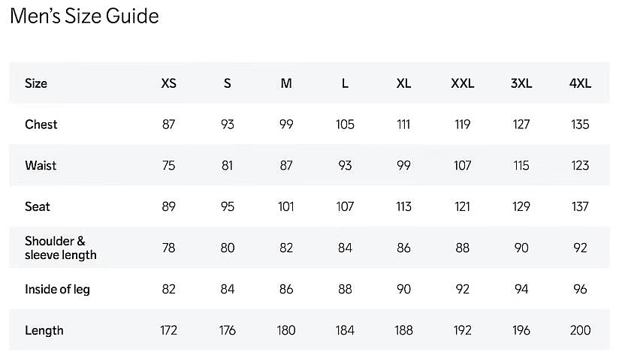The width and height of the screenshot is (619, 364).
Task: Select Length value 200 for 4XL
Action: coord(580,330)
